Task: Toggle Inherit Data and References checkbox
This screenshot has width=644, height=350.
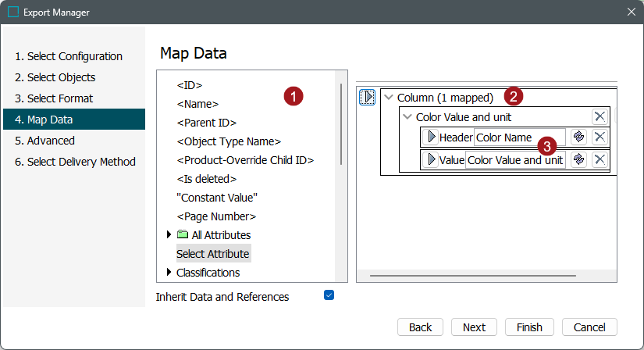Action: coord(329,295)
